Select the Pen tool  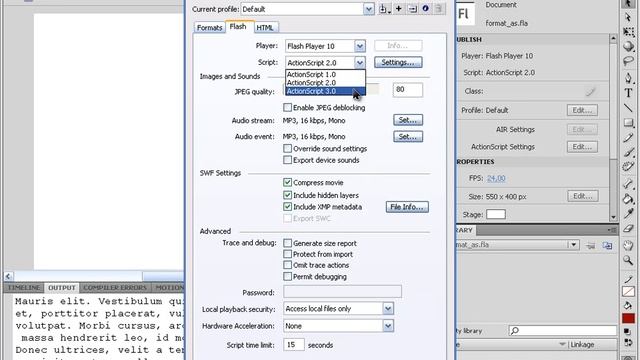pos(628,78)
